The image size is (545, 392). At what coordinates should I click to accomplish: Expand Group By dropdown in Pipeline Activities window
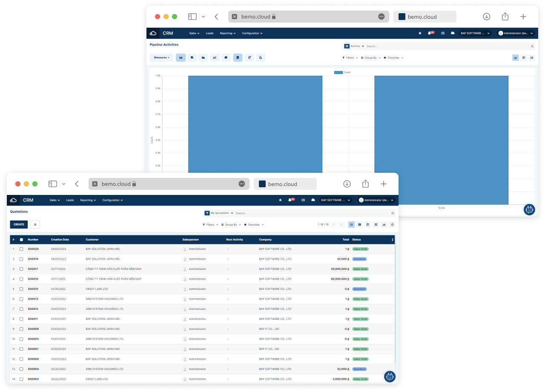click(371, 58)
